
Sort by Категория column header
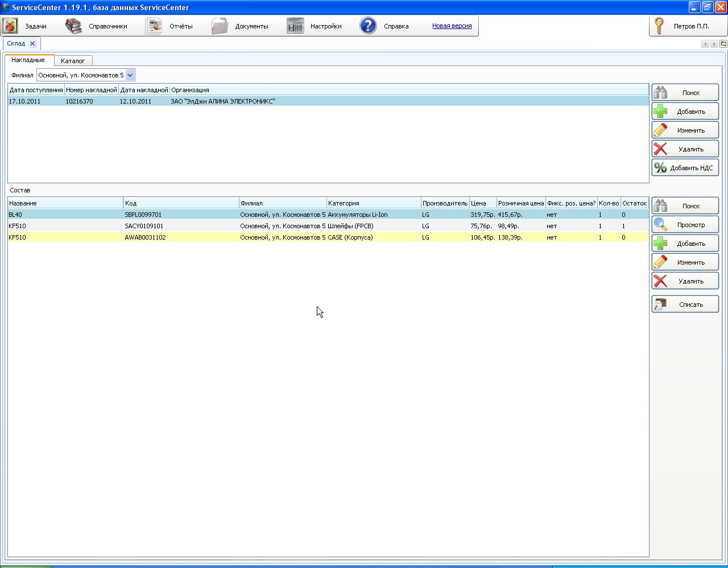tap(374, 203)
